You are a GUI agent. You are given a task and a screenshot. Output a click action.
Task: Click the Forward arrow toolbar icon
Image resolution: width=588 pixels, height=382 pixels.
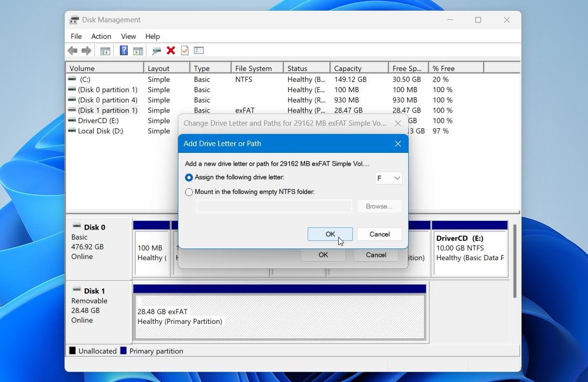86,50
